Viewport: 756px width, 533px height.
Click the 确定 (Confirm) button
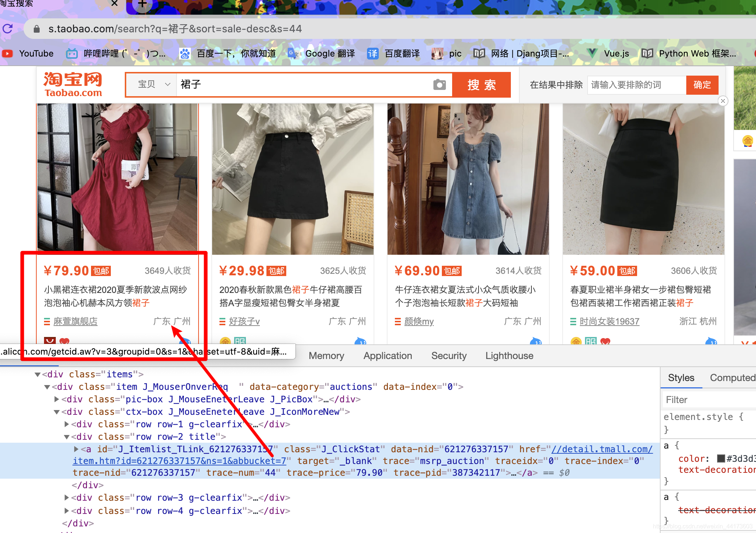[704, 84]
